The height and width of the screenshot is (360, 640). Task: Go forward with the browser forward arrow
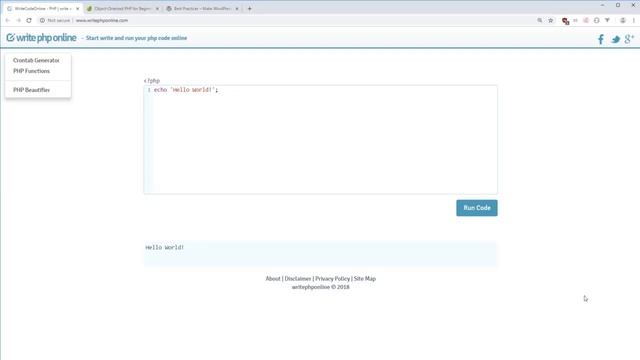[x=18, y=20]
